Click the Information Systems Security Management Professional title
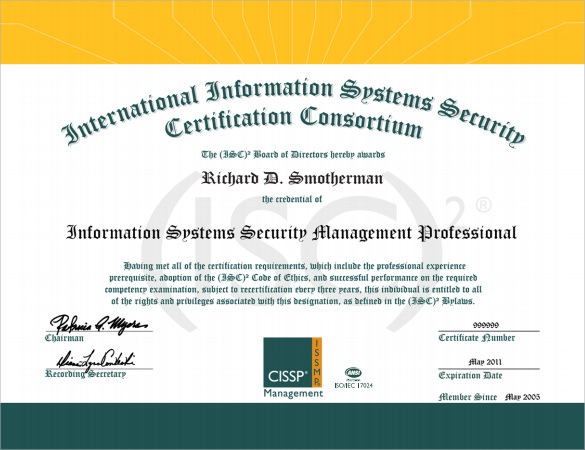Viewport: 585px width, 450px height. coord(291,233)
